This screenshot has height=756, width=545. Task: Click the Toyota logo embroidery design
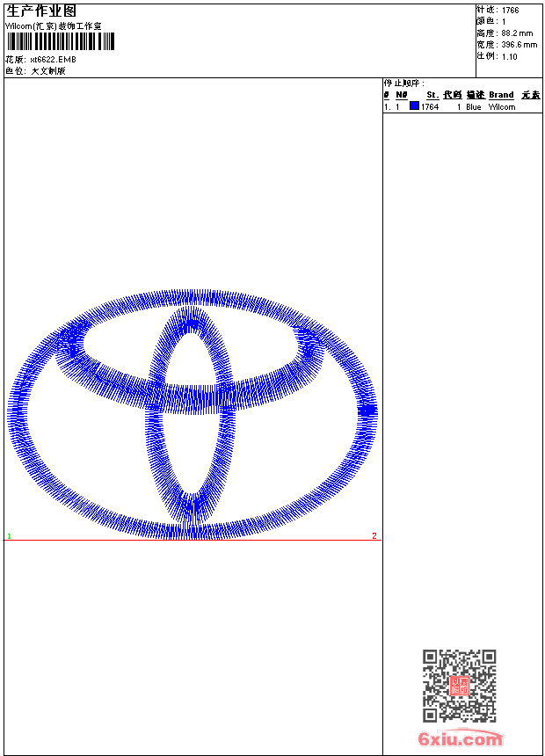pyautogui.click(x=193, y=413)
